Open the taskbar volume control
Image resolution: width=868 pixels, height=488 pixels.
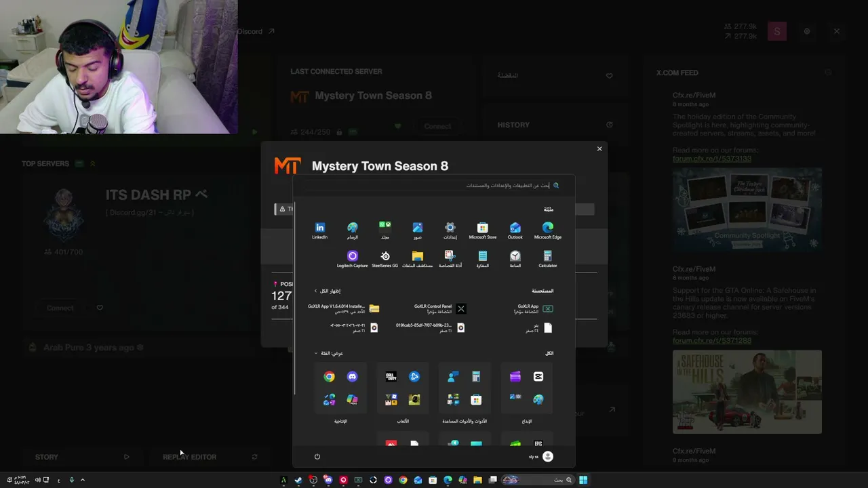[x=37, y=480]
